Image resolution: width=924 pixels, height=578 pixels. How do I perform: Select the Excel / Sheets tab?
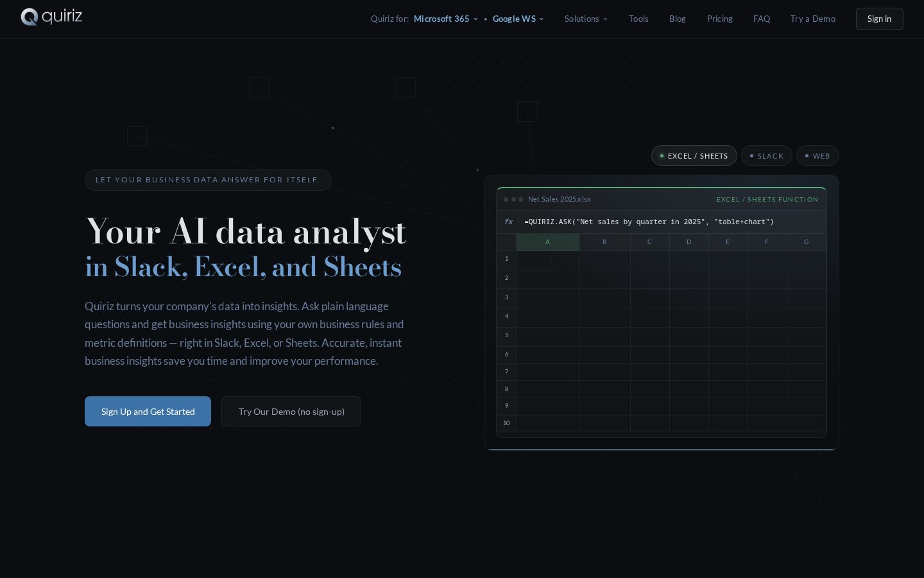point(694,156)
